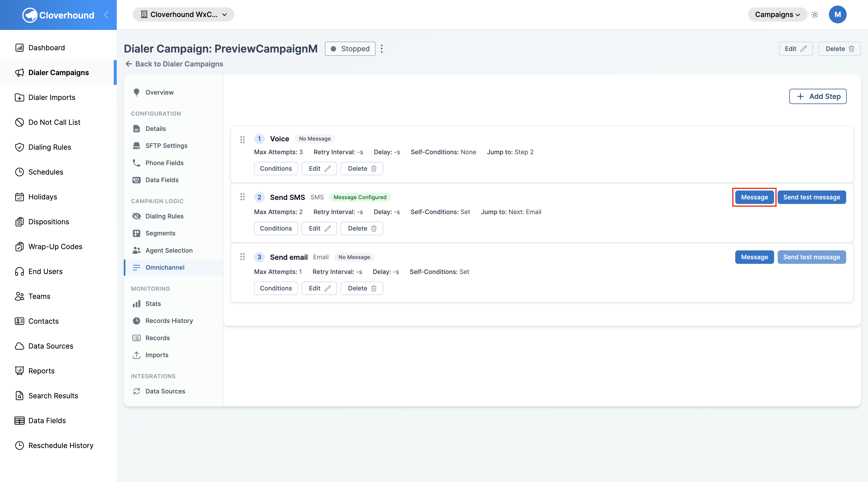Click the Add Step button
Image resolution: width=868 pixels, height=482 pixels.
pos(818,97)
